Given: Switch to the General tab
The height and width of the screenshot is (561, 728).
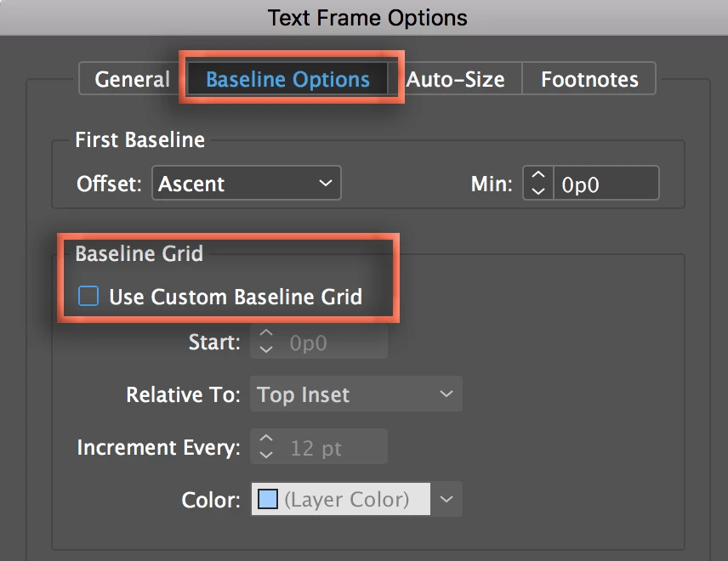Looking at the screenshot, I should click(x=132, y=80).
